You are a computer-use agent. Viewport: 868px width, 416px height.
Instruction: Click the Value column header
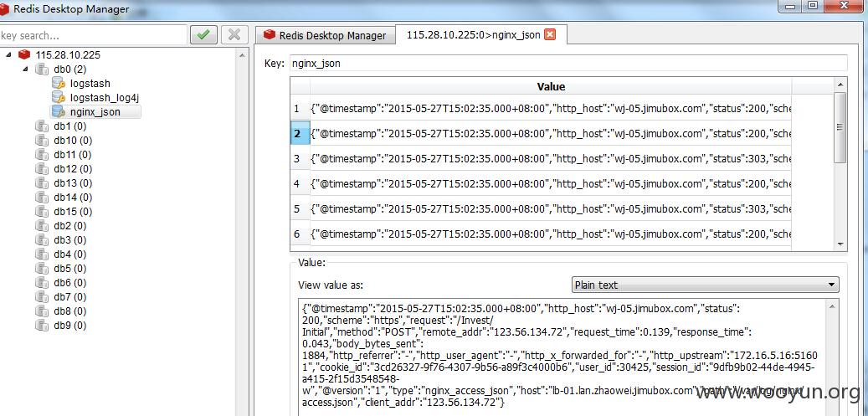click(x=551, y=86)
